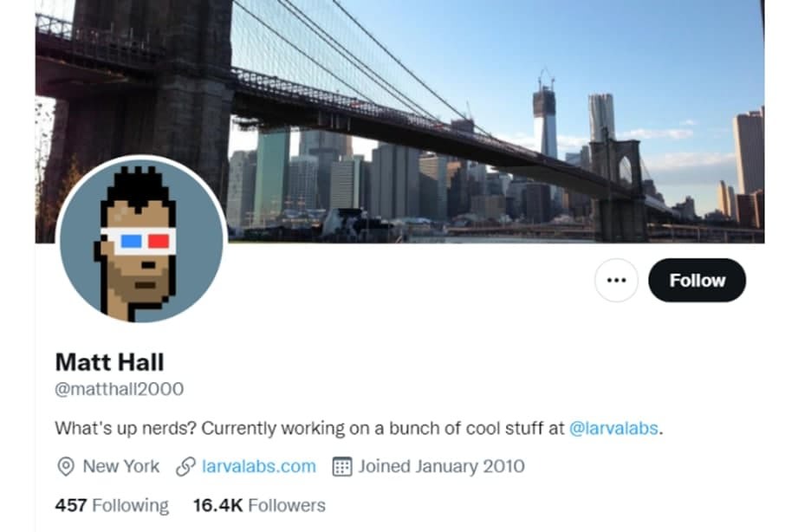Viewport: 798px width, 532px height.
Task: Click the "What's up nerds?" bio text
Action: (126, 428)
